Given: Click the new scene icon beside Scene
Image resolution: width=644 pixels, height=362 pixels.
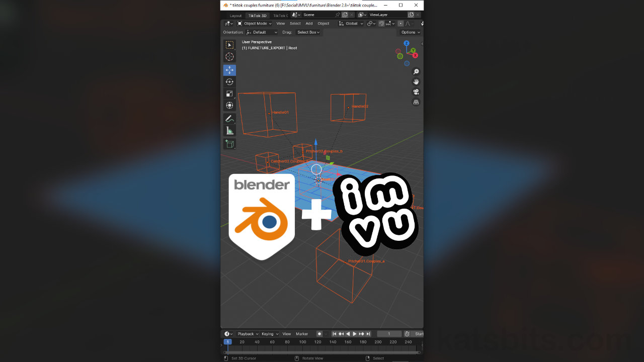Looking at the screenshot, I should pos(345,15).
